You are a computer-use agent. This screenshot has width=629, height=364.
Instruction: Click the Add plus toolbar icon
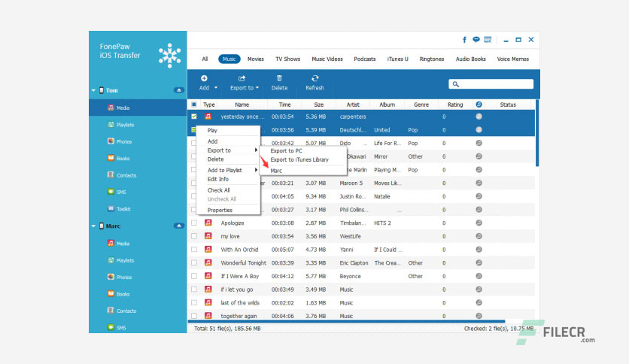pos(204,78)
